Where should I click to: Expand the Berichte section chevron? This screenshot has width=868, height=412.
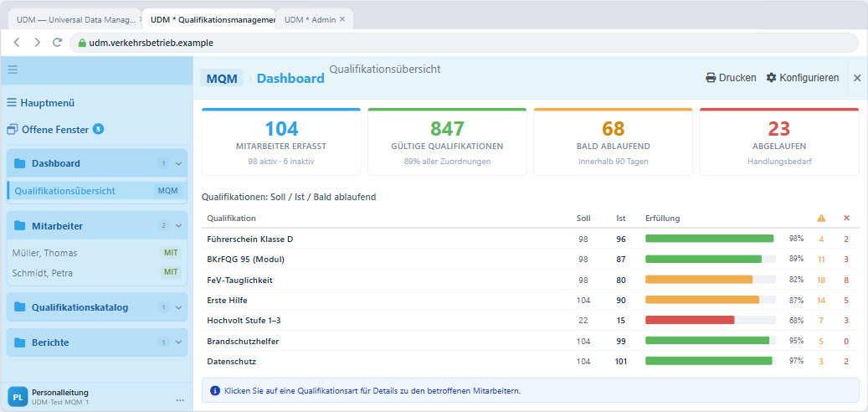click(x=178, y=342)
